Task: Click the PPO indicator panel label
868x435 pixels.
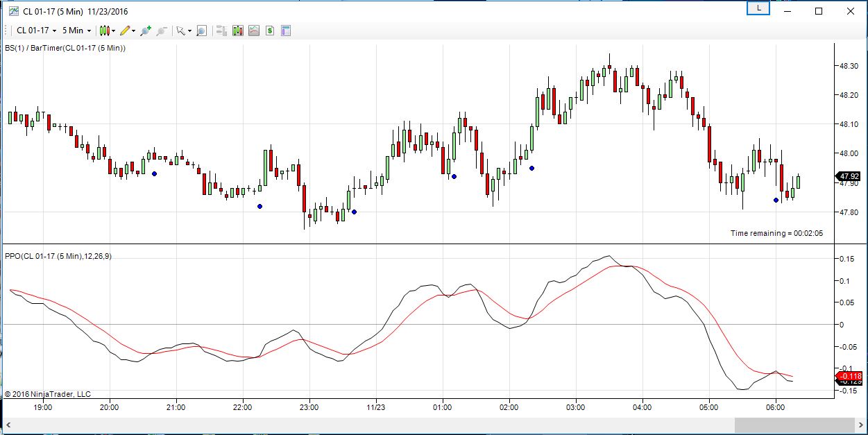Action: [x=58, y=257]
